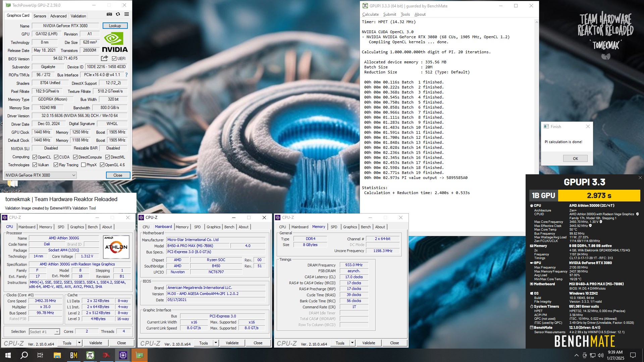The image size is (644, 362).
Task: Click Close in CPU-Z Mainboard window
Action: coord(258,343)
